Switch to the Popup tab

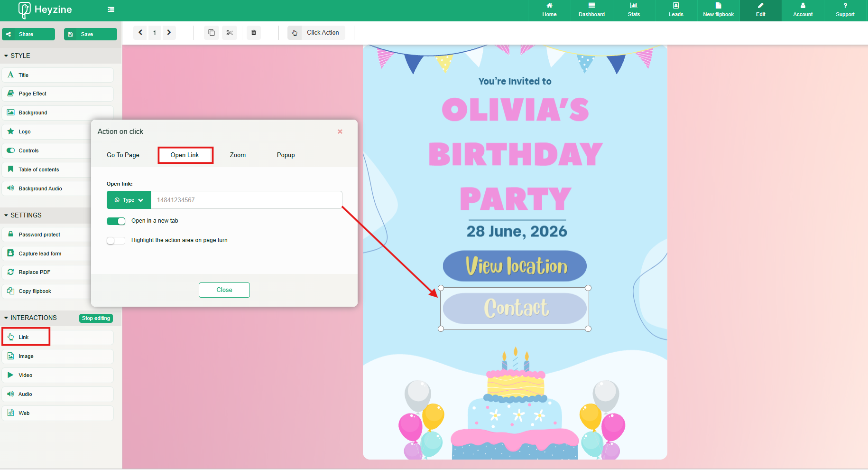click(x=286, y=155)
